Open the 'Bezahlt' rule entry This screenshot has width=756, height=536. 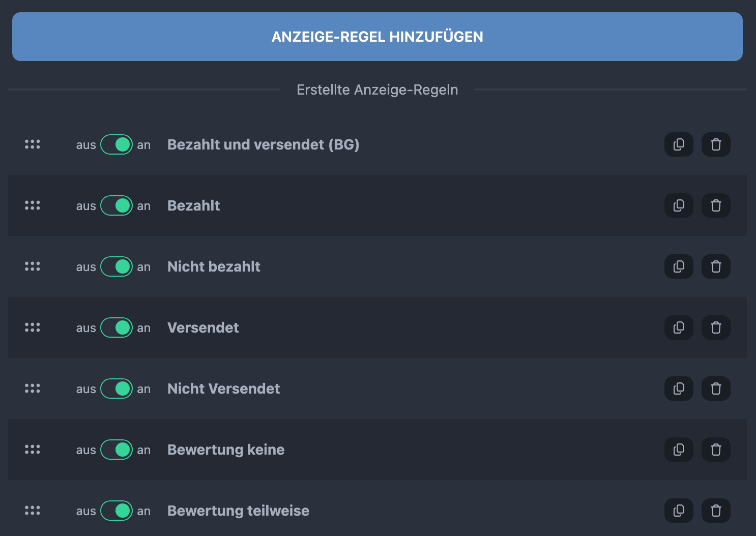(x=193, y=205)
